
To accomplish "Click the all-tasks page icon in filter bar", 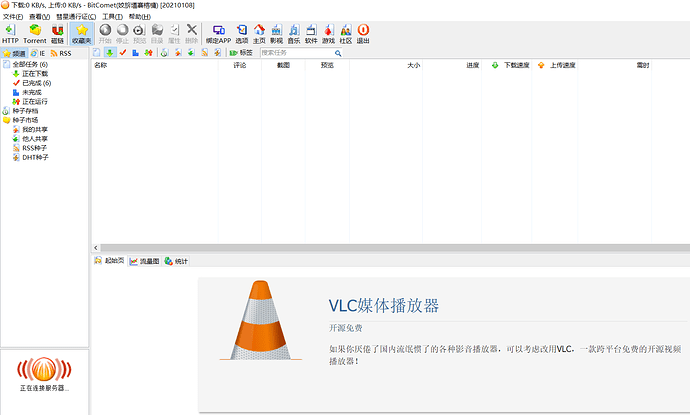I will pyautogui.click(x=97, y=52).
